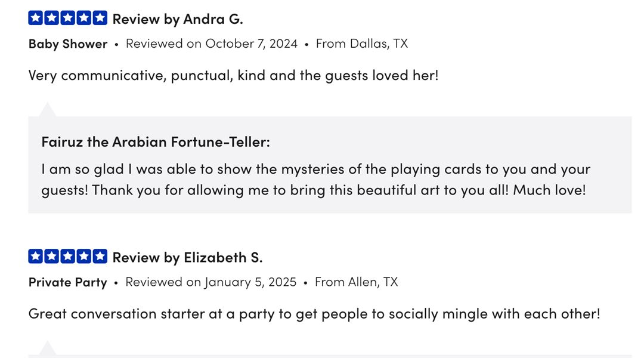Click the "Private Party" event type label
The height and width of the screenshot is (358, 644).
point(68,282)
